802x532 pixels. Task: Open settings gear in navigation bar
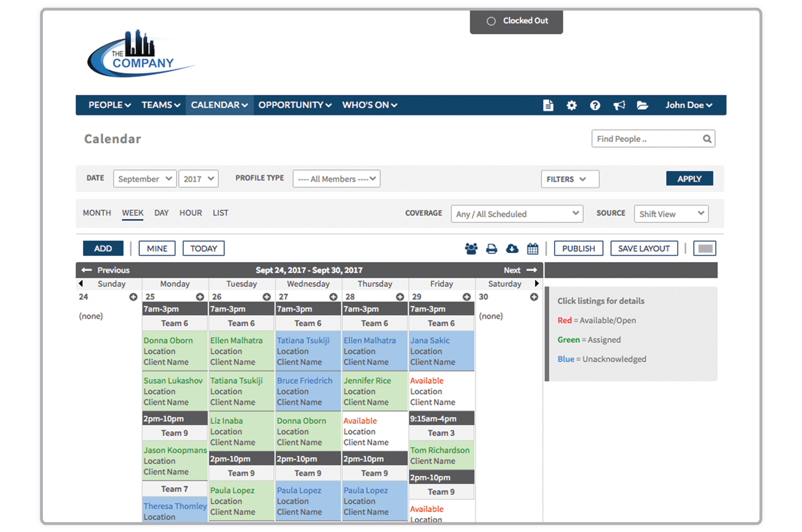[x=571, y=105]
